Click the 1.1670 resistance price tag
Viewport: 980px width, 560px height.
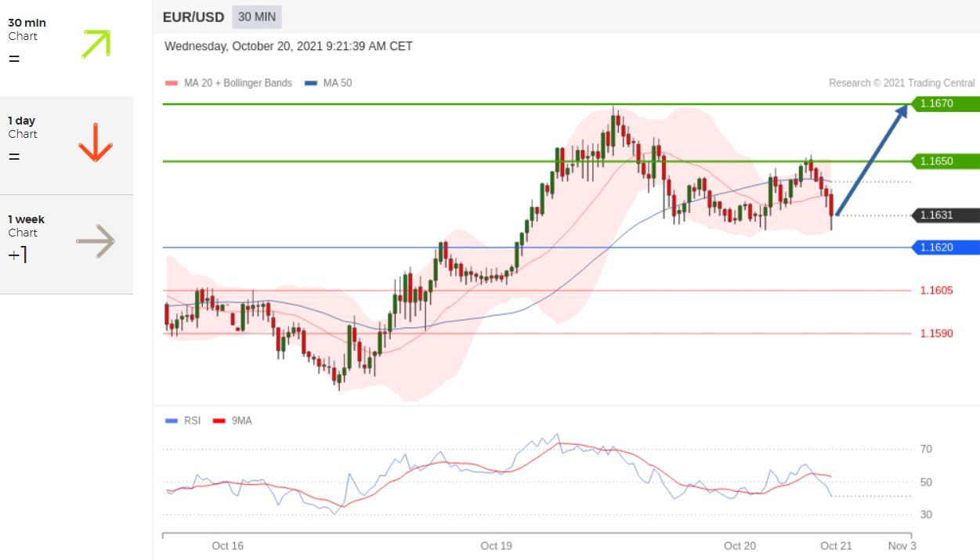click(x=946, y=103)
